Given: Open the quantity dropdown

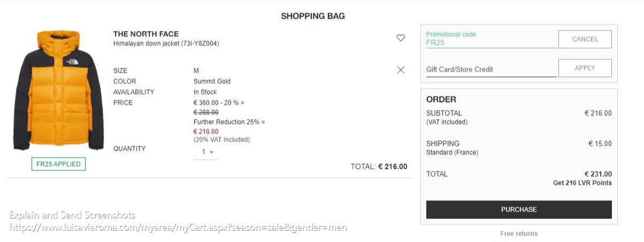Looking at the screenshot, I should pos(206,152).
